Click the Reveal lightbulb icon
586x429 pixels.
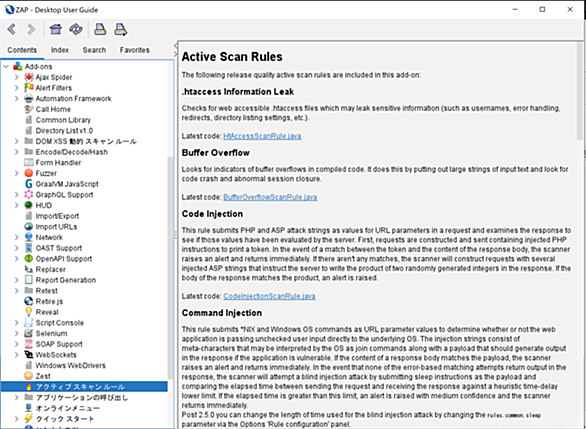[29, 312]
